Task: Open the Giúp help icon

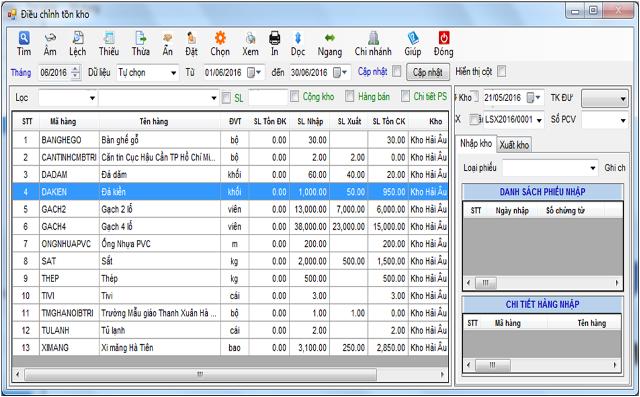Action: (x=413, y=38)
